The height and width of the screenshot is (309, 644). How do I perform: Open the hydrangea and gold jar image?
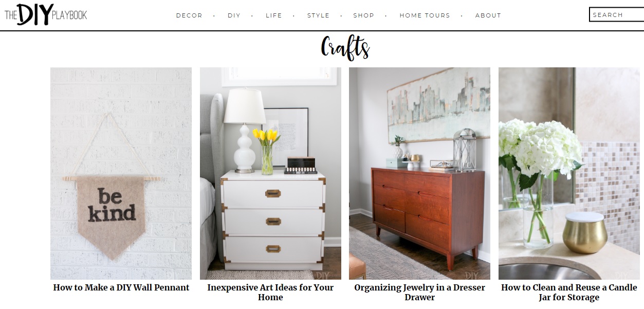click(569, 173)
